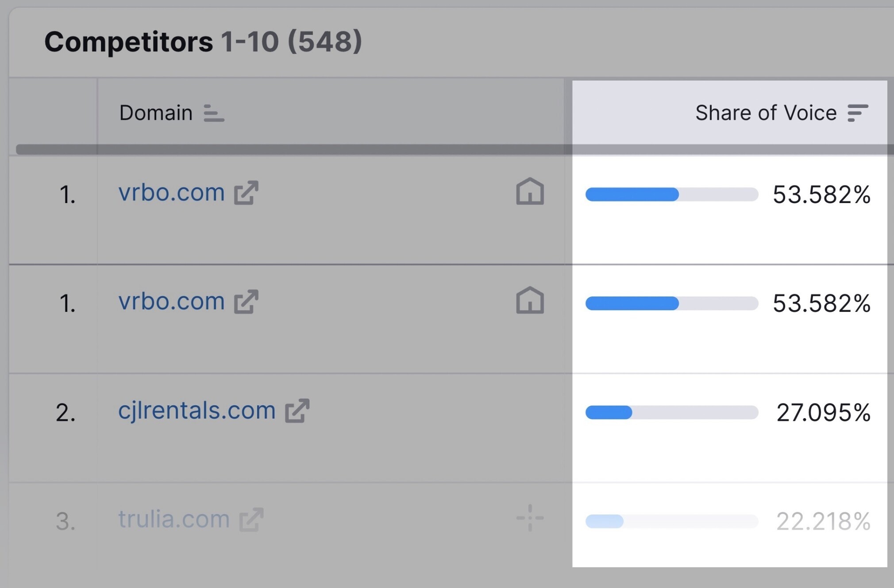
Task: Click the 27.095% share value
Action: click(x=823, y=412)
